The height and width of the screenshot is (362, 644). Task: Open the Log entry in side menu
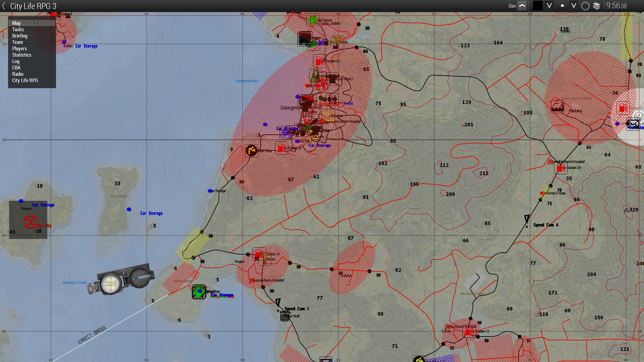(32, 61)
